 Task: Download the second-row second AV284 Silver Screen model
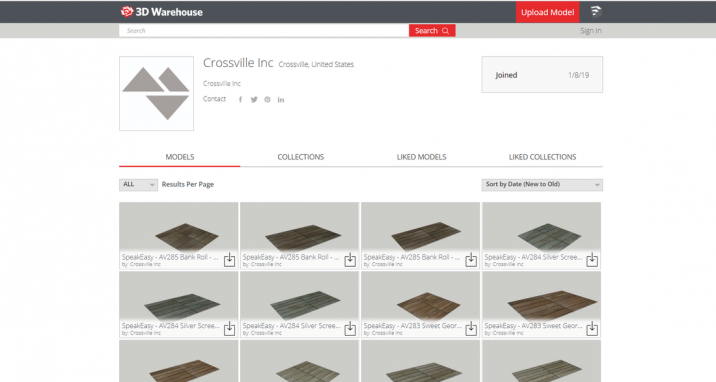click(350, 329)
